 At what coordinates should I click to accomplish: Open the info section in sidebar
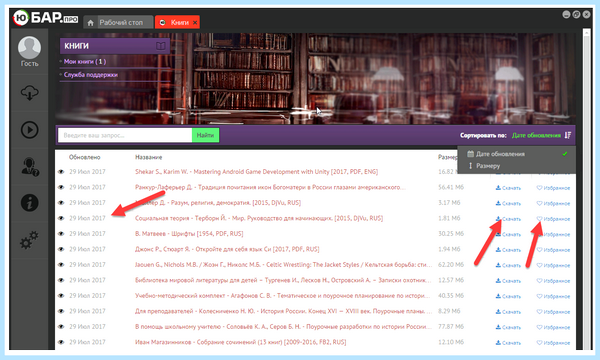(x=29, y=203)
